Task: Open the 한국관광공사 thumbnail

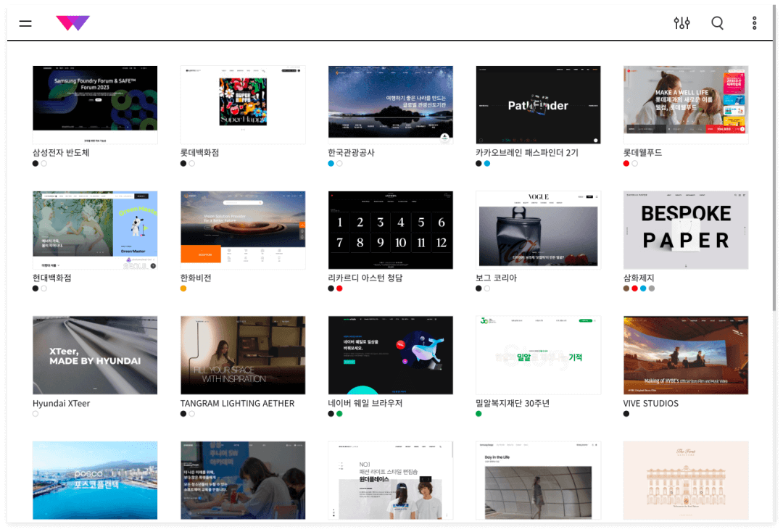Action: (391, 105)
